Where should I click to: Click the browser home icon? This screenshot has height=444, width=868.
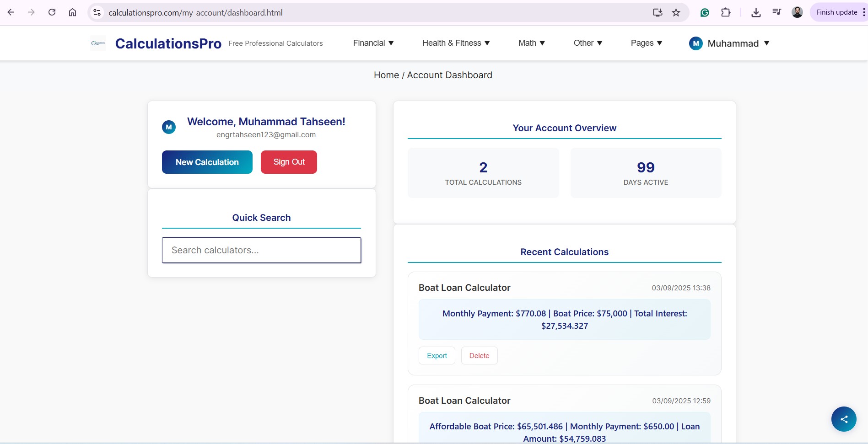click(72, 12)
